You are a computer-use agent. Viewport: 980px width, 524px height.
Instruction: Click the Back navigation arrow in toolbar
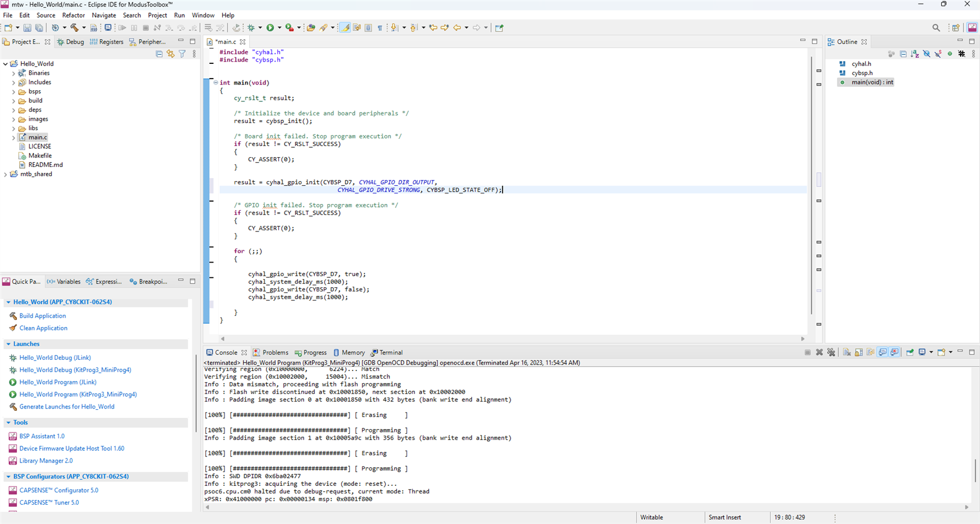(457, 28)
